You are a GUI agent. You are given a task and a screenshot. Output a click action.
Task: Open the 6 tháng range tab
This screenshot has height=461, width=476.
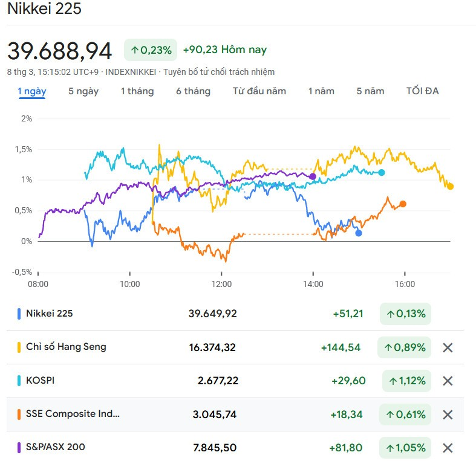(x=193, y=91)
